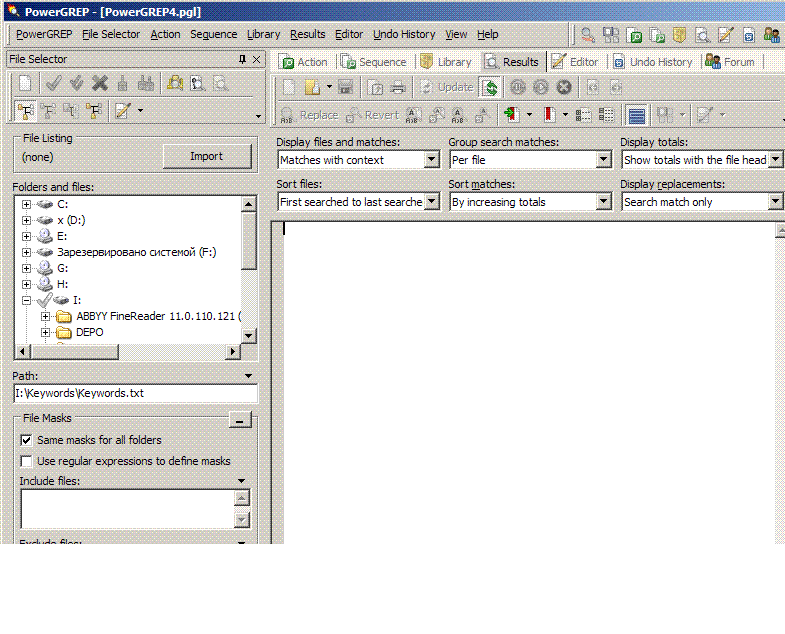This screenshot has height=634, width=785.
Task: Switch to the Forum tab
Action: click(730, 62)
